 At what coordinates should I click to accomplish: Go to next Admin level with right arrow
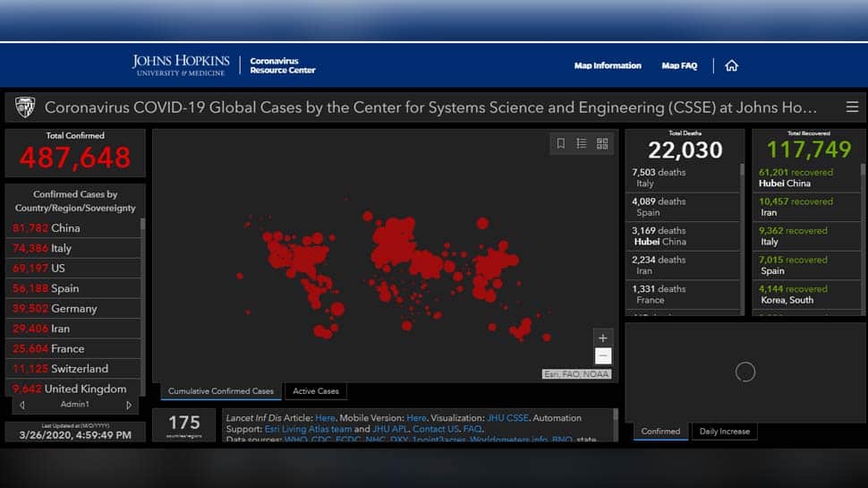pyautogui.click(x=129, y=405)
